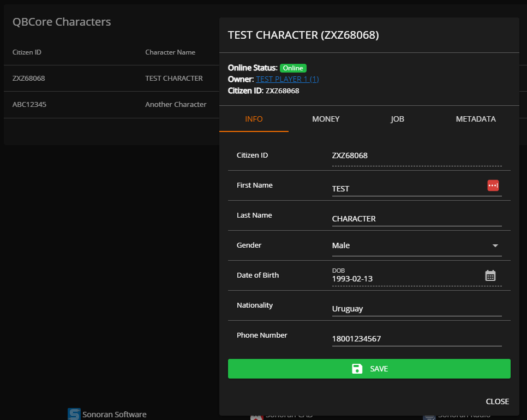Open the Date of Birth calendar picker
Viewport: 527px width, 420px height.
(x=490, y=275)
